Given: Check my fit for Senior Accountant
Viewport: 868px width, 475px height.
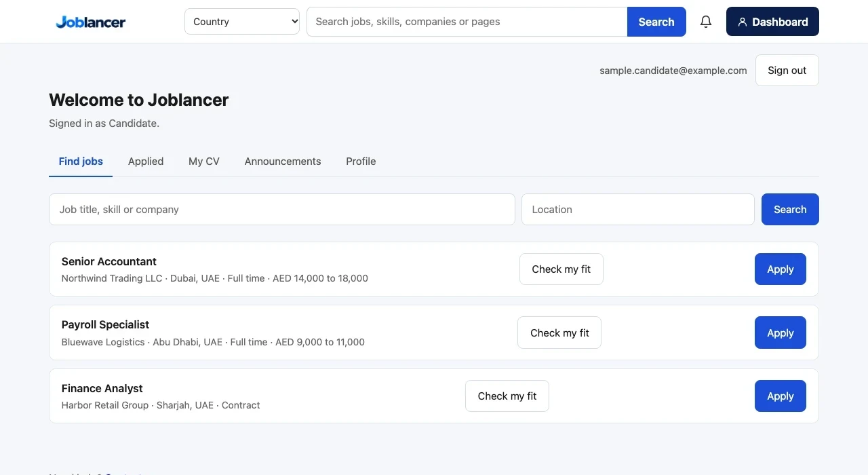Looking at the screenshot, I should point(561,269).
